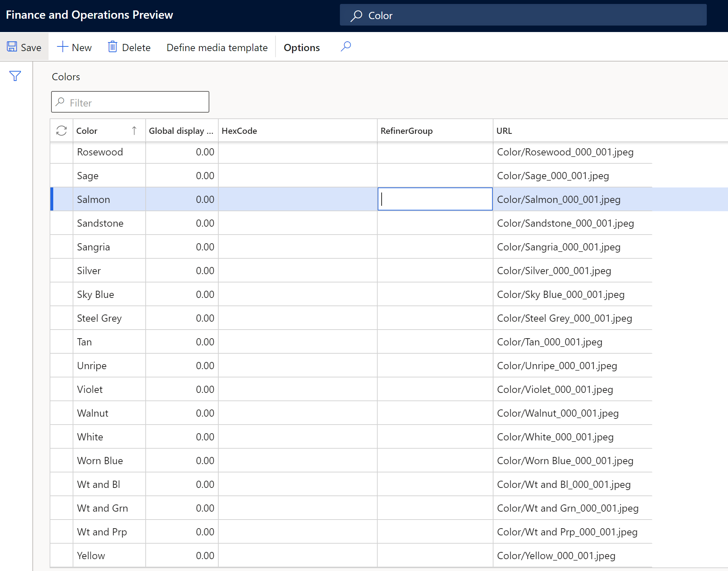Select the RefinerGroup field for Salmon row
The height and width of the screenshot is (571, 728).
coord(434,199)
